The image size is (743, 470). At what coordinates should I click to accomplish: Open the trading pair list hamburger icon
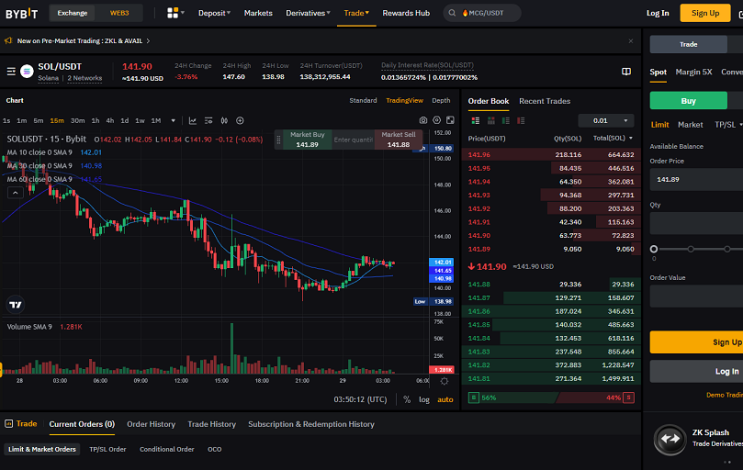tap(11, 72)
